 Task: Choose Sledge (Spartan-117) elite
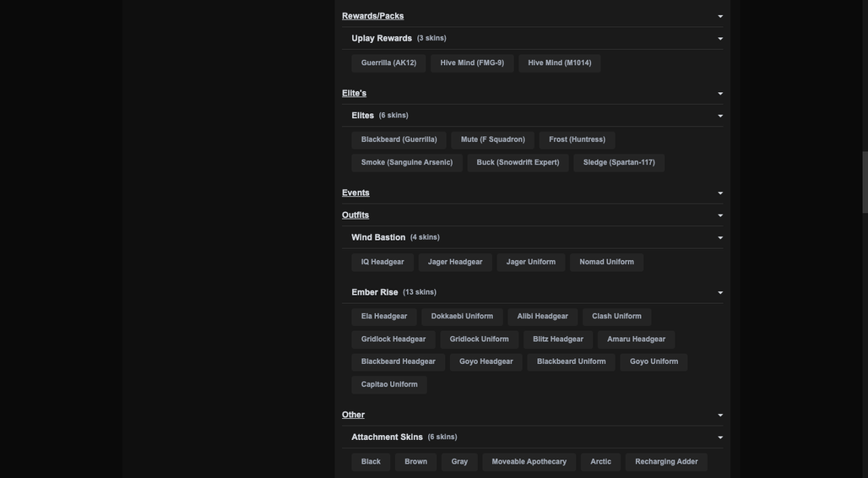coord(619,163)
